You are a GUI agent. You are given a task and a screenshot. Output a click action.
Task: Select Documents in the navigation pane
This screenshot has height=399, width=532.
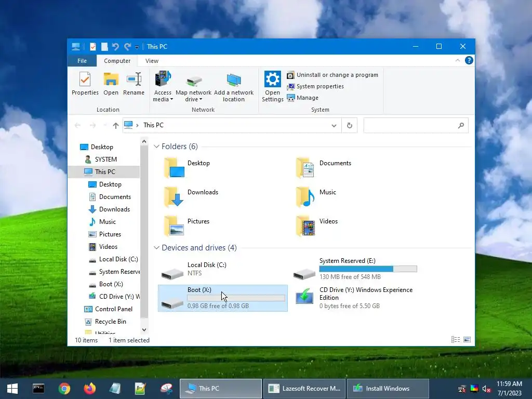pyautogui.click(x=115, y=197)
